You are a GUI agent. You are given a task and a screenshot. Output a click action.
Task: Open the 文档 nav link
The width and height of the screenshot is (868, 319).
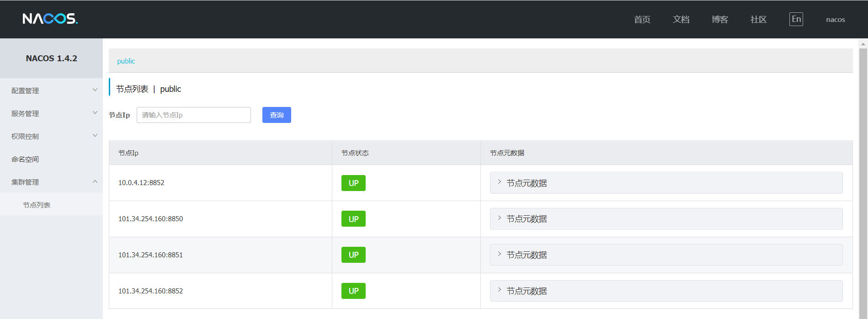(x=681, y=19)
